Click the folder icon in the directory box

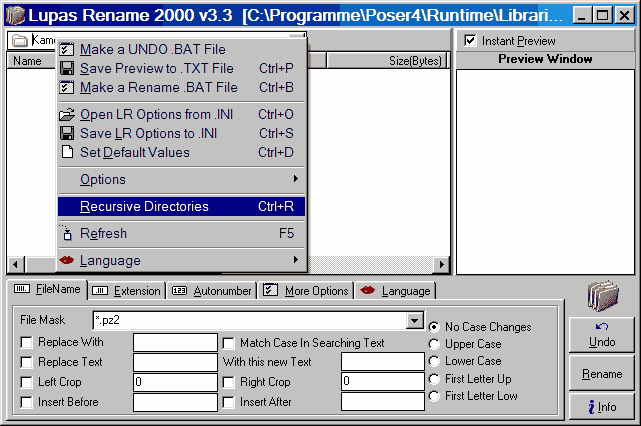point(19,40)
